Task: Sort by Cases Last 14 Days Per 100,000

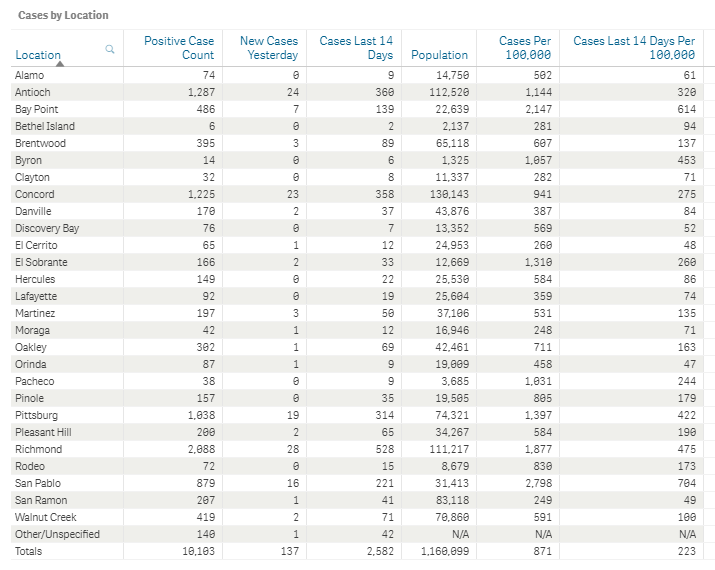Action: (634, 48)
